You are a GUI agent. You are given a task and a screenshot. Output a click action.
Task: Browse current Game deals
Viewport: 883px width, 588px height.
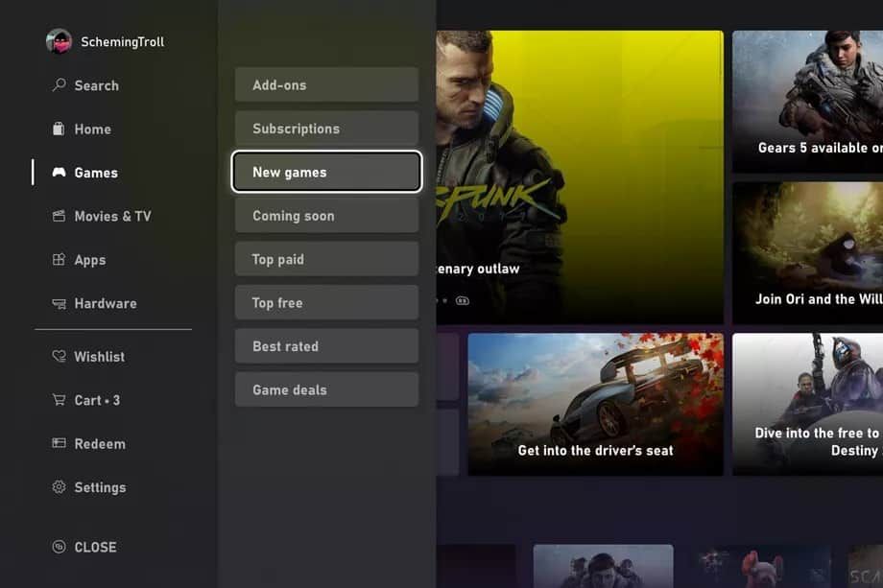point(326,388)
